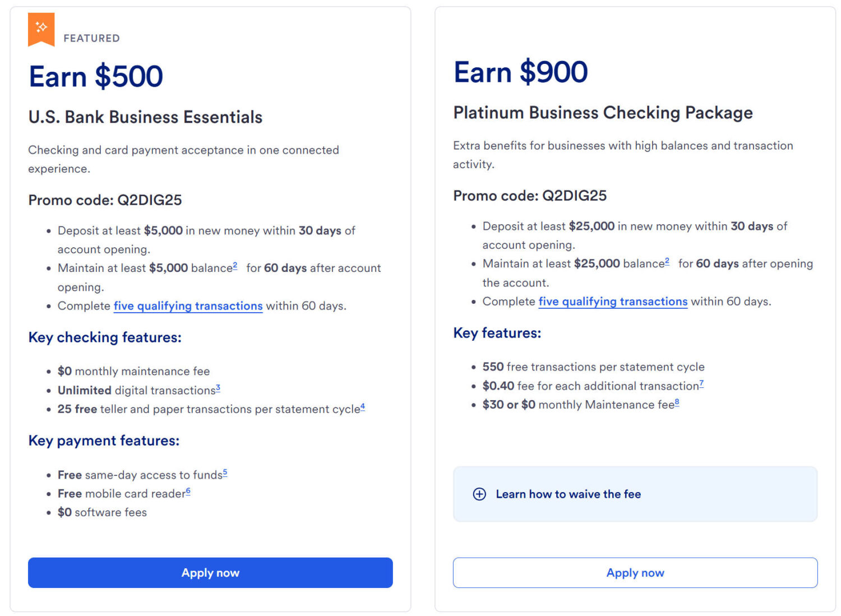
Task: Open five qualifying transactions link in Platinum card
Action: [x=613, y=302]
